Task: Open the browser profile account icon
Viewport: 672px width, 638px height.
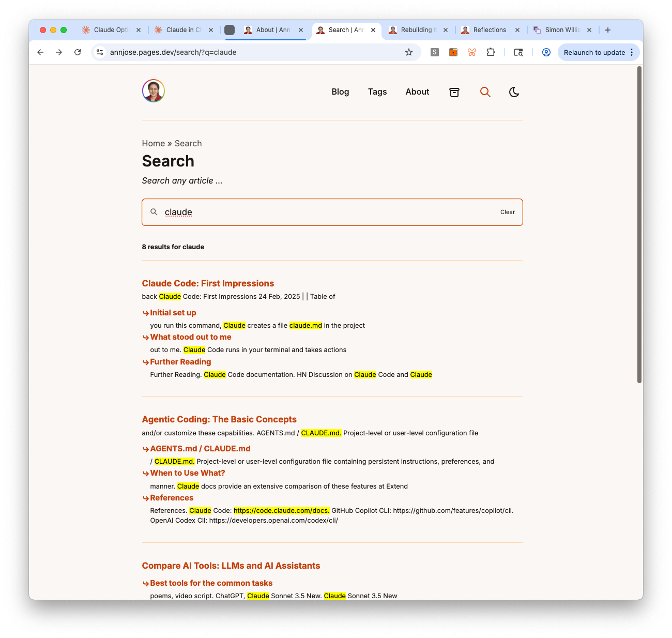Action: (x=546, y=52)
